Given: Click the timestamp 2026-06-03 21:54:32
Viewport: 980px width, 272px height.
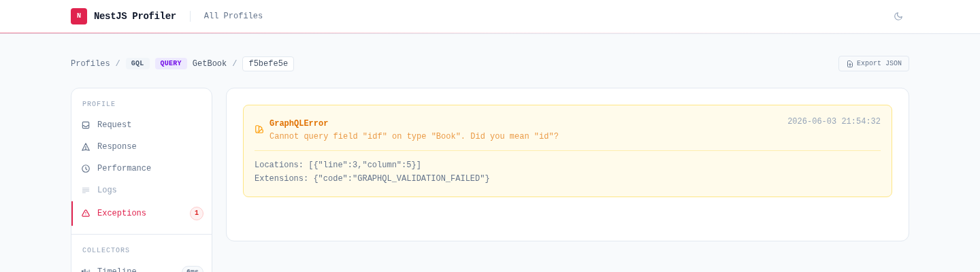Looking at the screenshot, I should click(x=834, y=122).
